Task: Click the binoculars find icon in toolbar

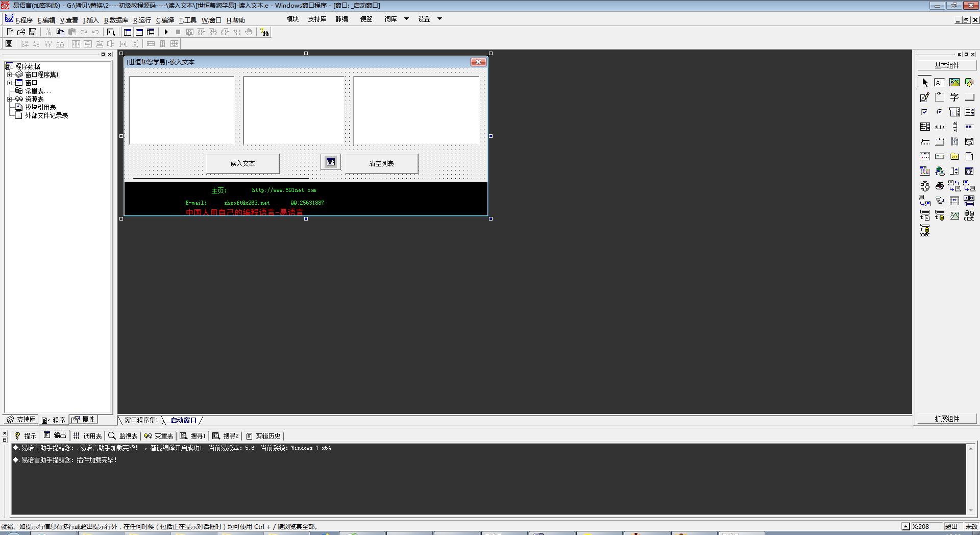Action: point(264,32)
